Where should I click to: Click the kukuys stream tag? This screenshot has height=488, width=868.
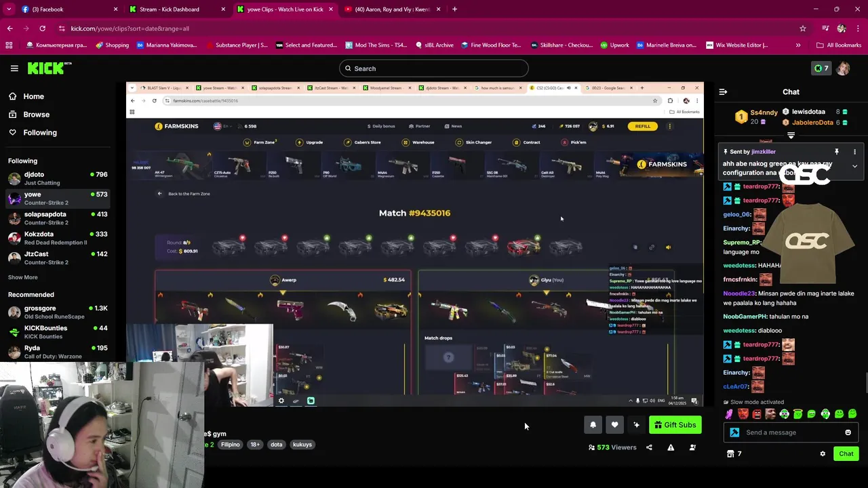[x=302, y=445]
